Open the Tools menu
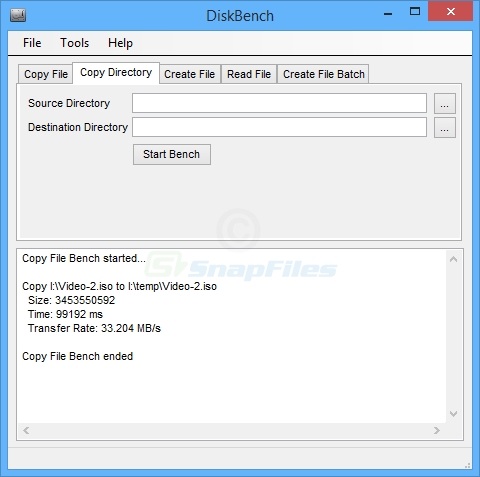Screen dimensions: 480x477 74,43
